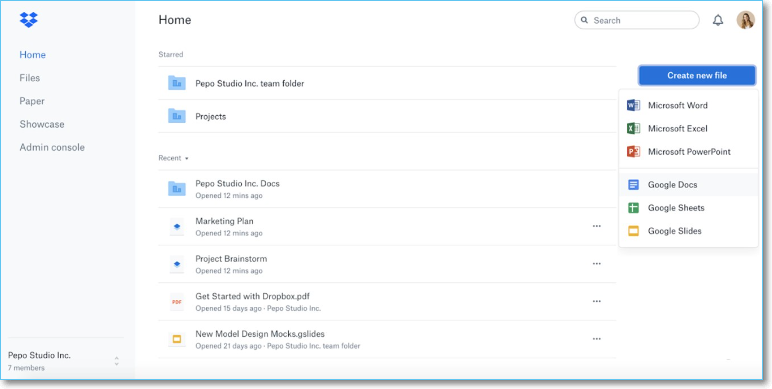Screen dimensions: 772x389
Task: Open more options for Get Started with Dropbox.pdf
Action: click(597, 301)
